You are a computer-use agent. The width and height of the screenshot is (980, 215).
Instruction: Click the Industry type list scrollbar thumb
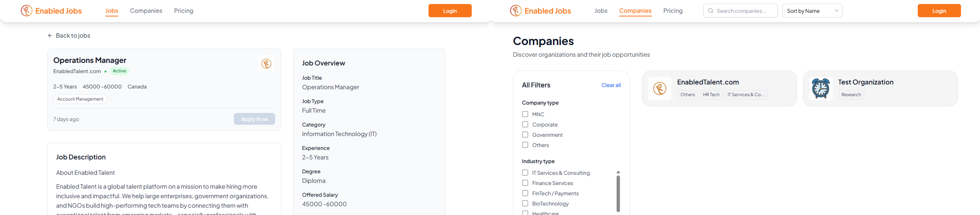(x=618, y=194)
